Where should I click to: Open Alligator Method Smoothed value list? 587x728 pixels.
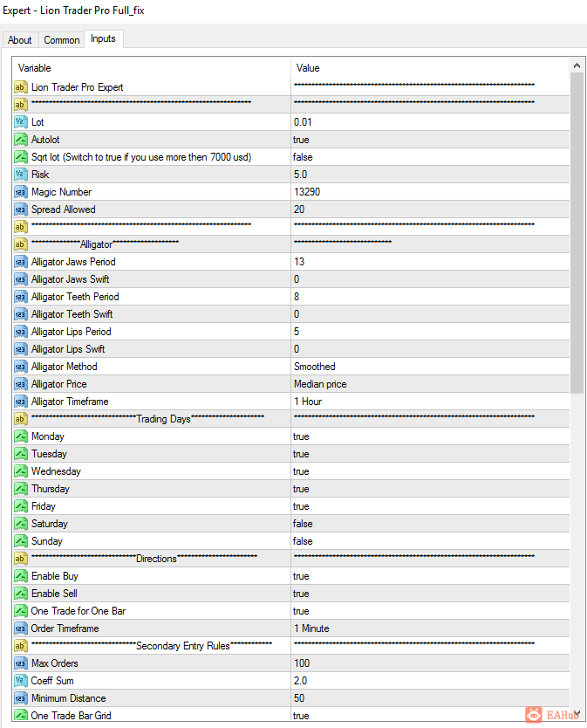[430, 367]
